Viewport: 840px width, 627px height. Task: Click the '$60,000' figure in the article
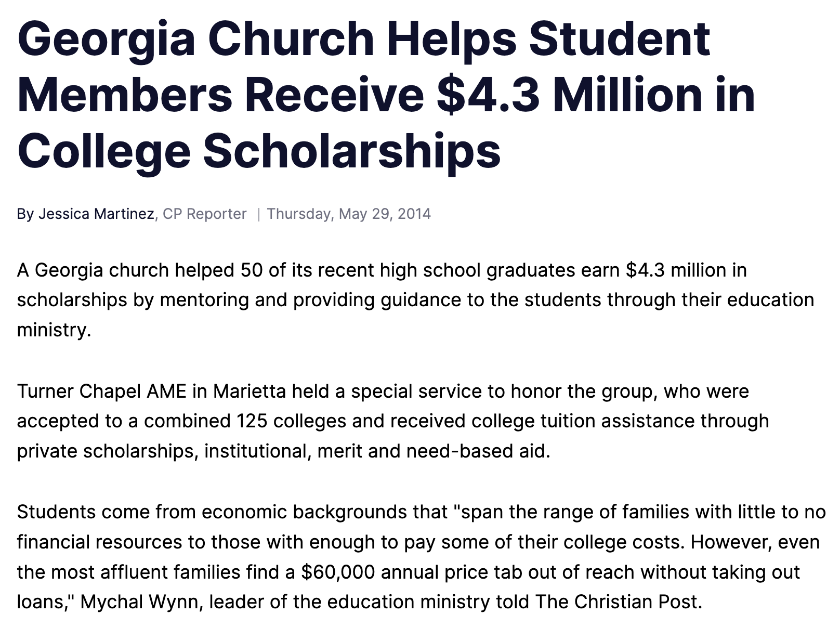[x=338, y=572]
